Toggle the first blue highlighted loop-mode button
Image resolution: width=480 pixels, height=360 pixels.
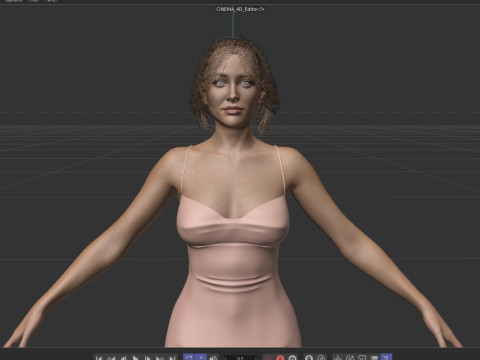[189, 357]
